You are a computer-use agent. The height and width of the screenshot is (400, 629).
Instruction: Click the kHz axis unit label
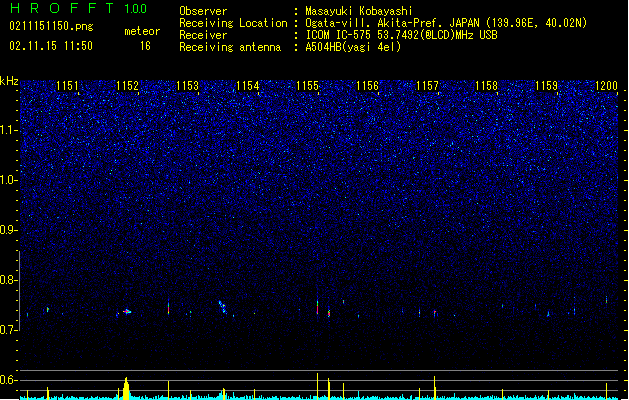9,81
